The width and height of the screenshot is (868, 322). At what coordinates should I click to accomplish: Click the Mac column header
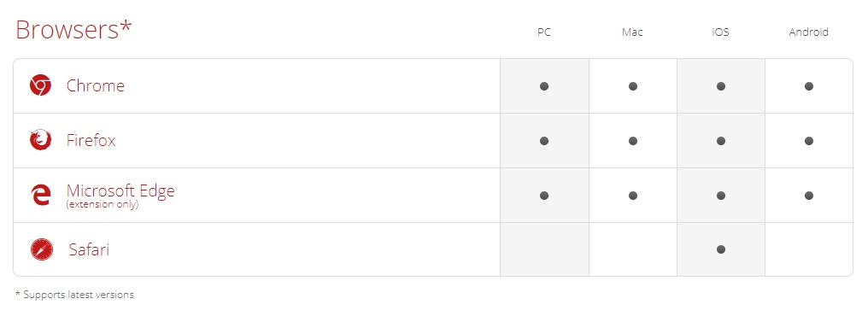(x=632, y=32)
